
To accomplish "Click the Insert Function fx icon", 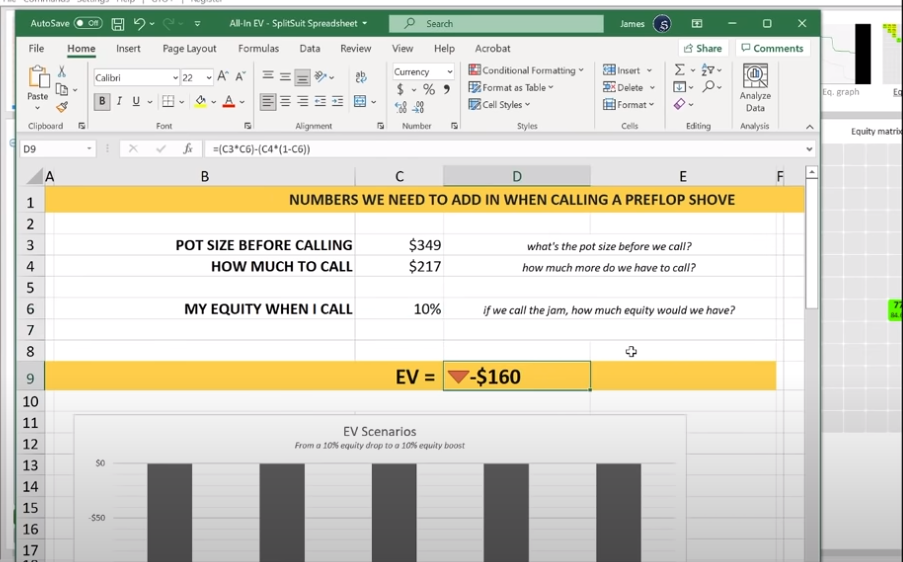I will click(187, 149).
